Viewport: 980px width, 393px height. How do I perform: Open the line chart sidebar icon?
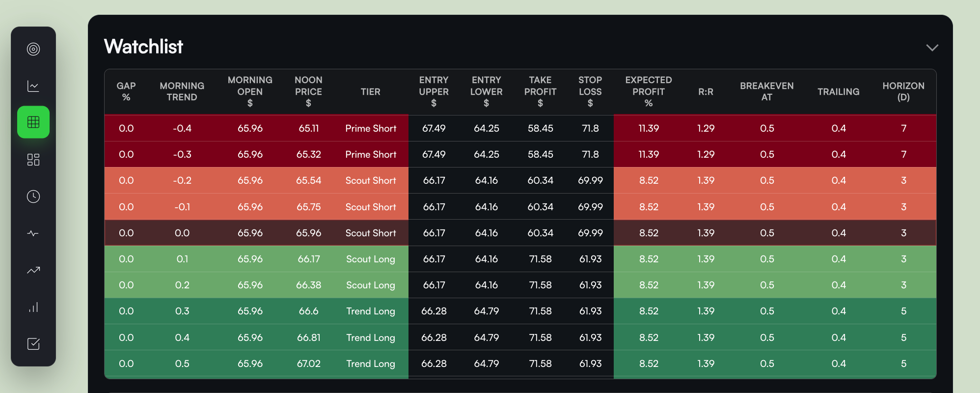(x=33, y=86)
